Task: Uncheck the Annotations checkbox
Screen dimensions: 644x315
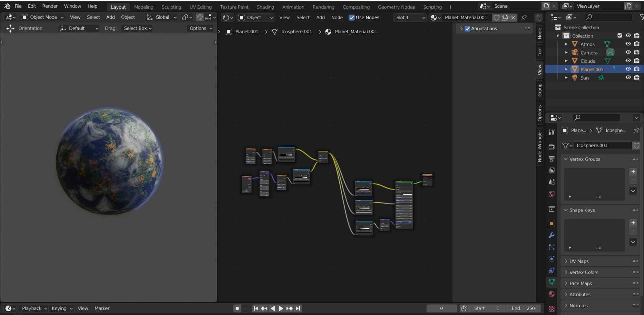Action: tap(467, 29)
